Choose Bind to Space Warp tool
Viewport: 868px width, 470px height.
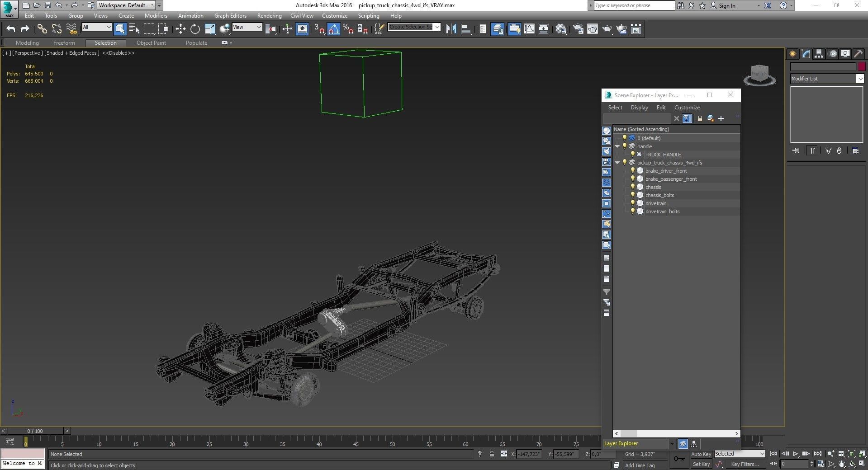[71, 29]
